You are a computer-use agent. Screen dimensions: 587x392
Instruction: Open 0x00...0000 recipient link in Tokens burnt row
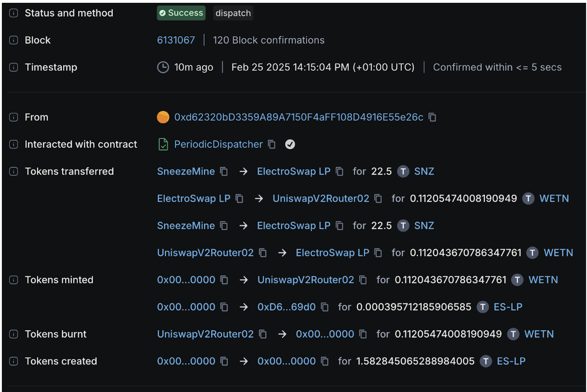click(325, 334)
